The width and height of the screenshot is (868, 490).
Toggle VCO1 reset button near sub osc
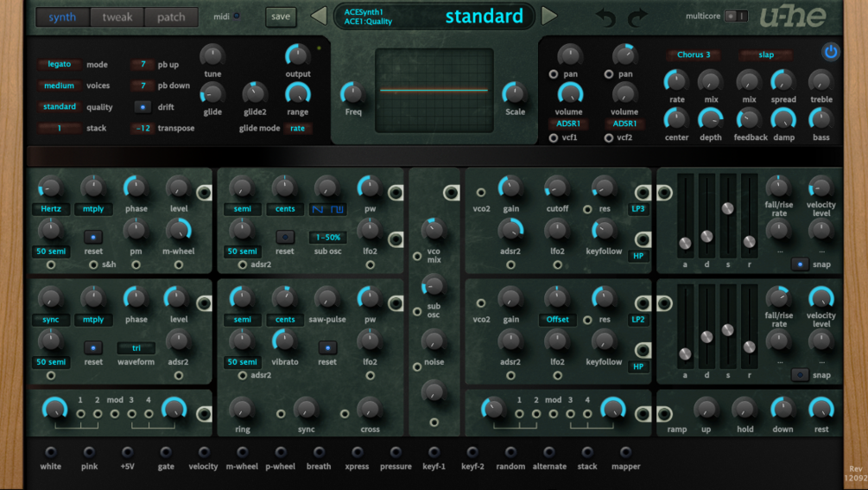tap(284, 237)
